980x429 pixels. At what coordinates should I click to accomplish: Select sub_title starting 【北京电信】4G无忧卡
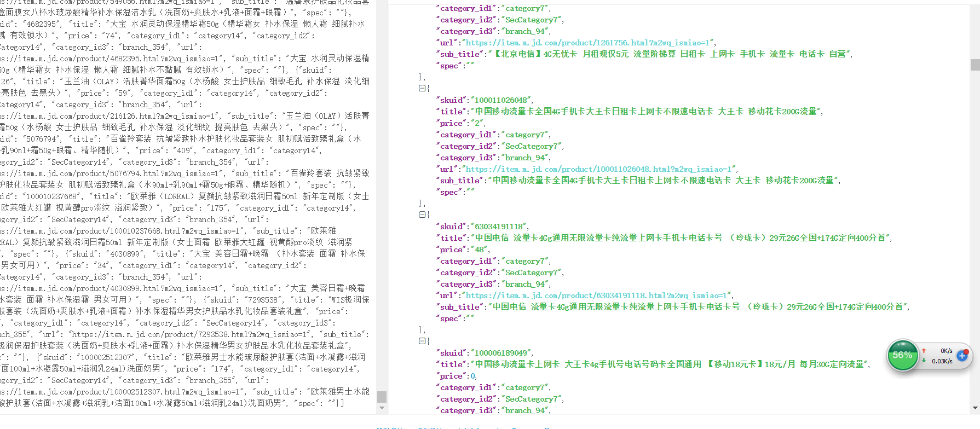click(x=670, y=54)
